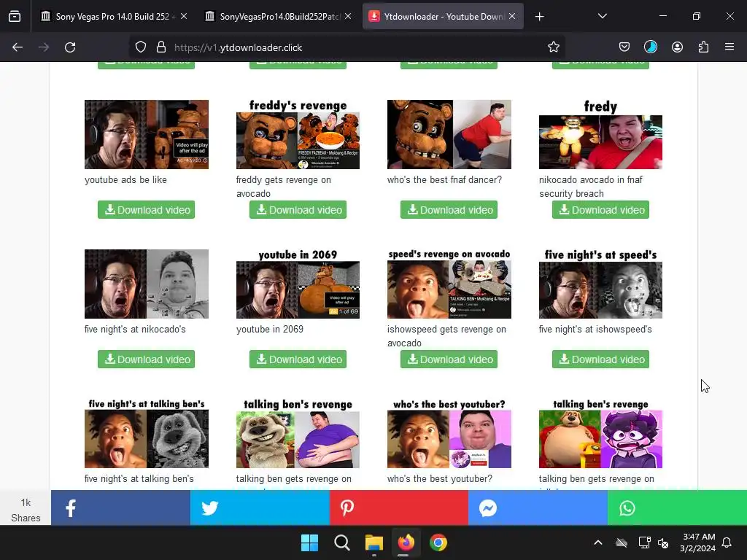Share via WhatsApp
This screenshot has width=747, height=560.
point(677,507)
